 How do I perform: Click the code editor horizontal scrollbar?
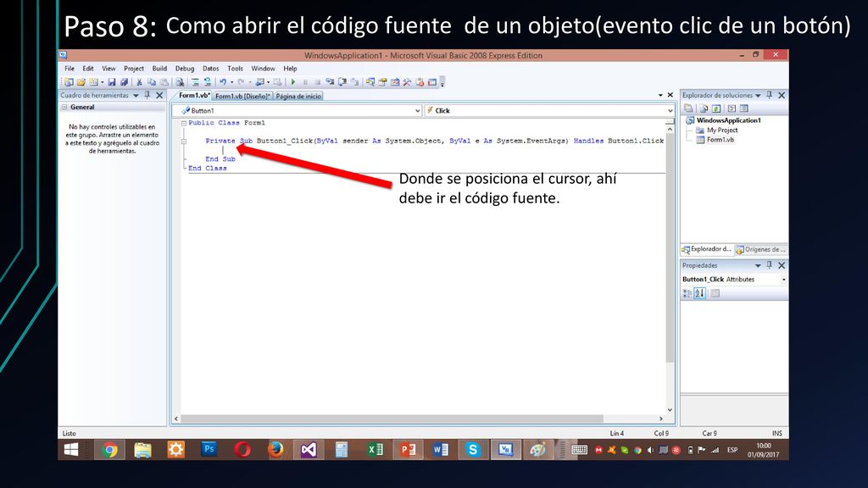coord(392,419)
